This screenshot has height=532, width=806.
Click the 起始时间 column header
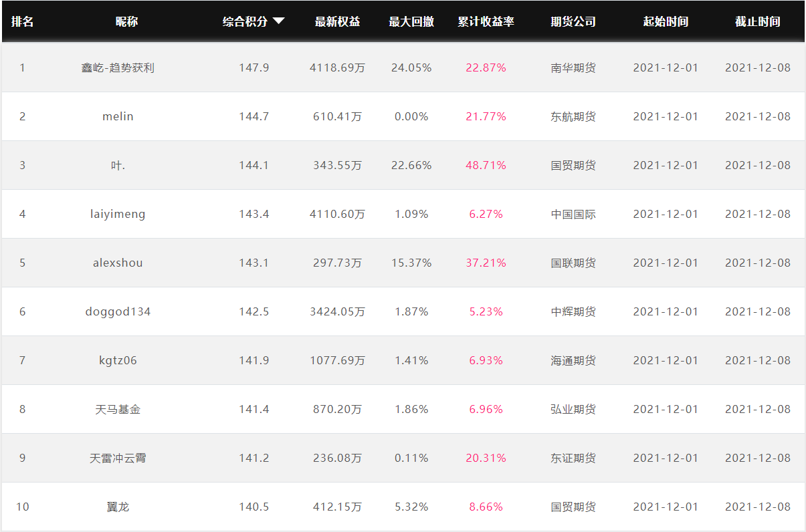click(666, 21)
